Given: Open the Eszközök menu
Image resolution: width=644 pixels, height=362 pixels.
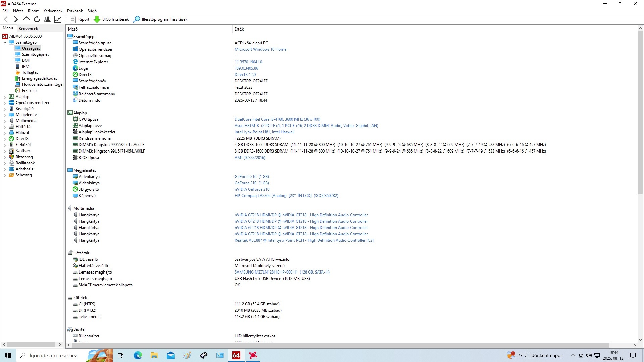Looking at the screenshot, I should tap(75, 11).
